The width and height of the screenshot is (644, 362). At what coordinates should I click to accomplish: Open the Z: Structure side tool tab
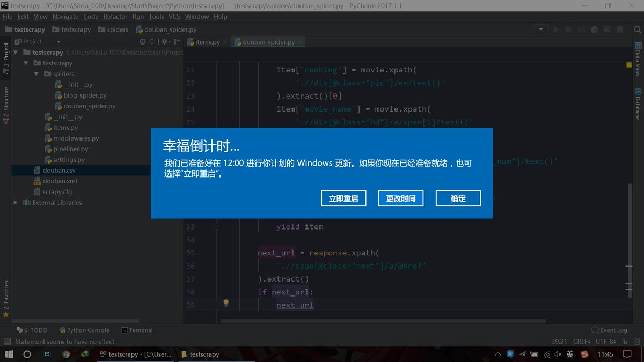point(6,105)
